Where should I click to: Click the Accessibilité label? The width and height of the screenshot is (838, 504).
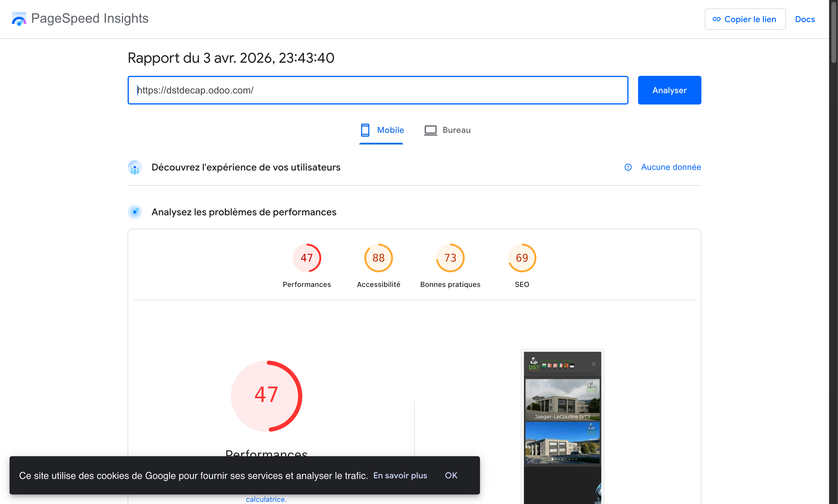(378, 284)
